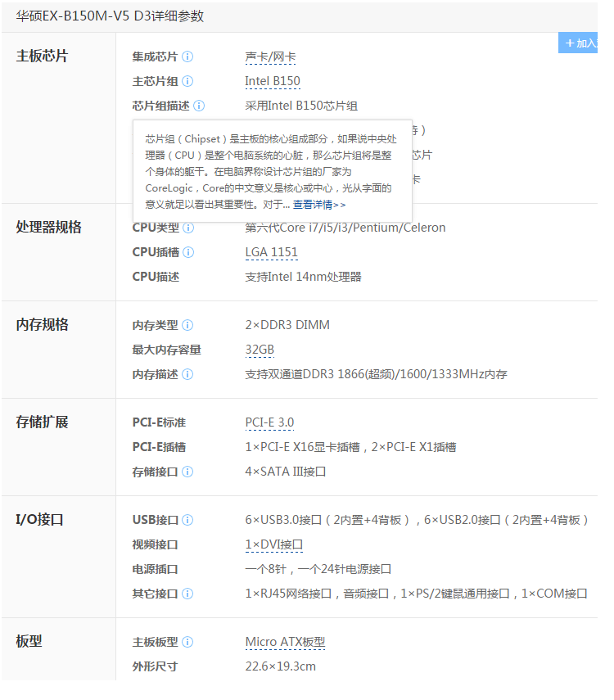The image size is (614, 700).
Task: Open the LGA 1151 socket link
Action: pyautogui.click(x=271, y=252)
